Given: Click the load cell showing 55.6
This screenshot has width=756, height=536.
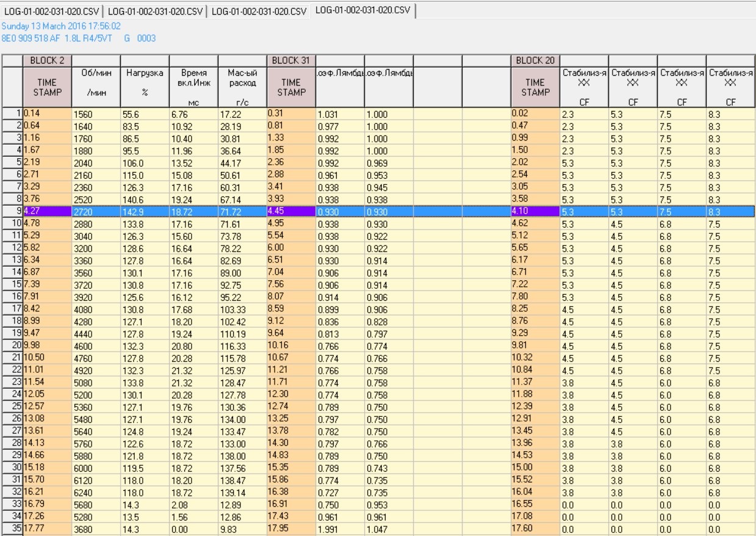Looking at the screenshot, I should (145, 114).
